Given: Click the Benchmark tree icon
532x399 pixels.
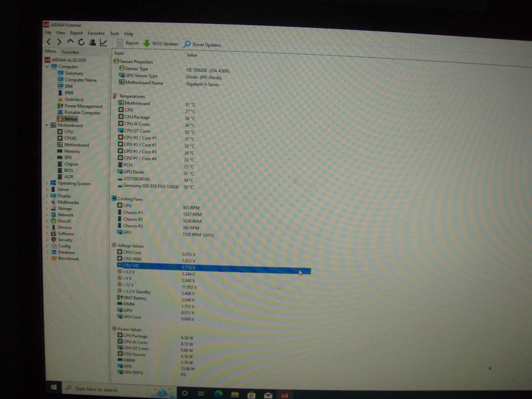Looking at the screenshot, I should (53, 258).
